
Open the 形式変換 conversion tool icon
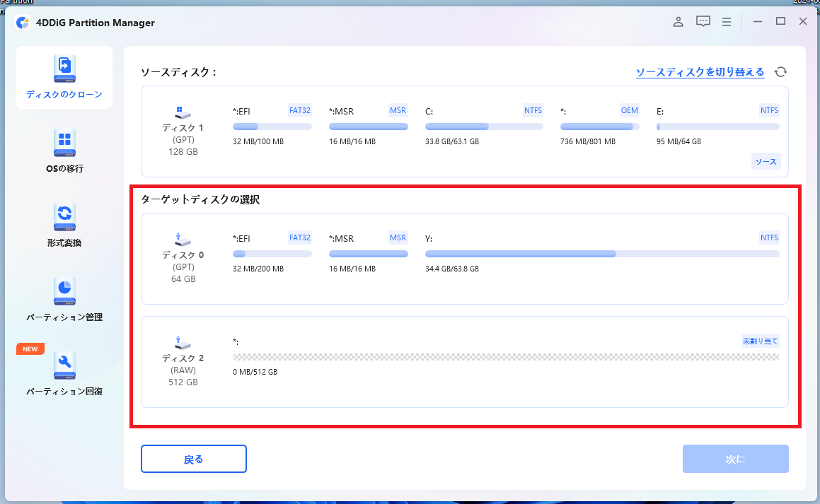64,217
